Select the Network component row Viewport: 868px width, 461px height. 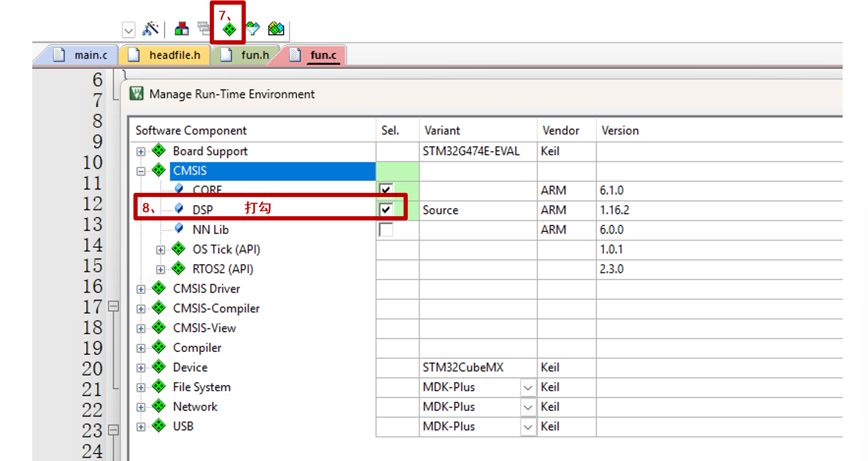(x=195, y=406)
